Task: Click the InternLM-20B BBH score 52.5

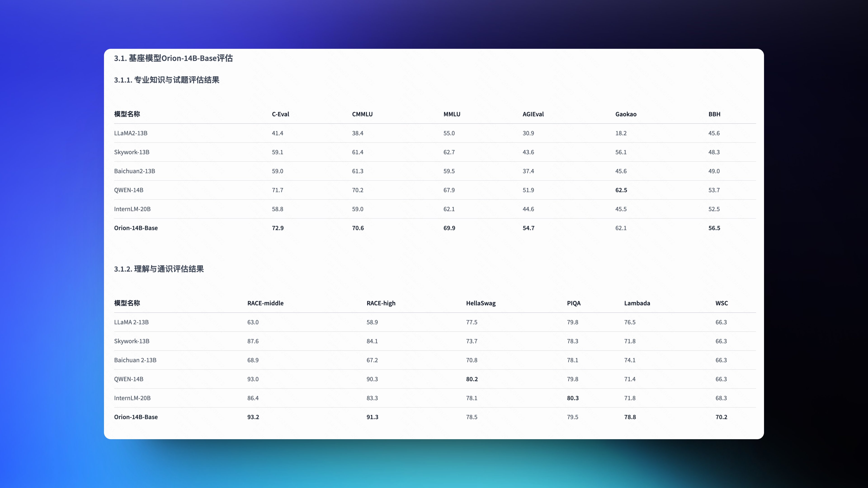Action: tap(714, 209)
